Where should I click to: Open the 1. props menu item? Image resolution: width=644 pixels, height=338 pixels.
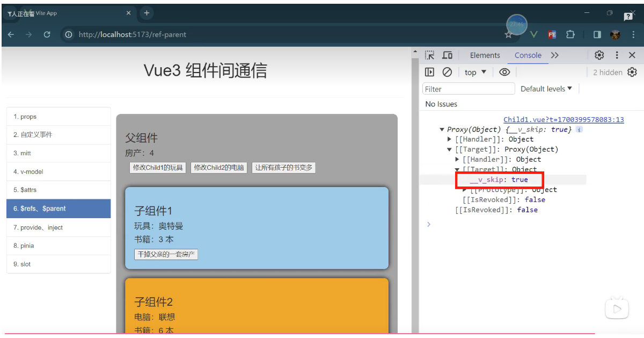coord(58,117)
